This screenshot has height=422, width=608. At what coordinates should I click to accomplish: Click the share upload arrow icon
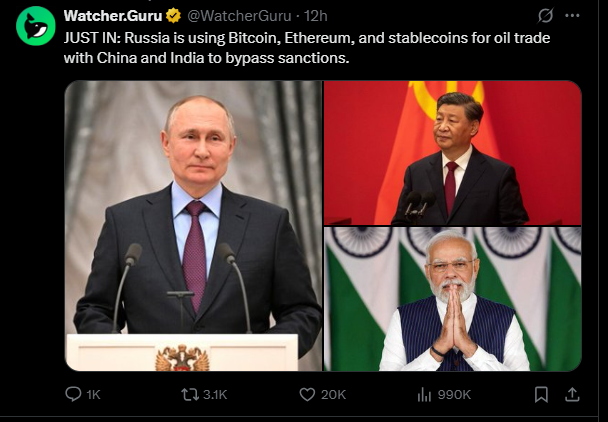pyautogui.click(x=571, y=395)
